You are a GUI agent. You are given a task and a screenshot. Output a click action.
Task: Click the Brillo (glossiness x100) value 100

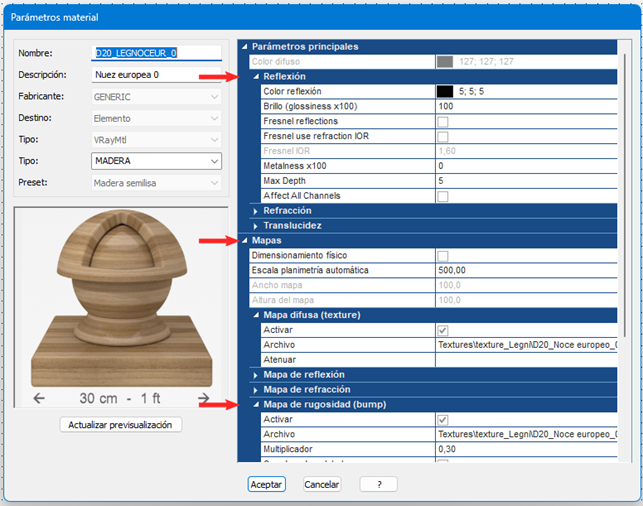pyautogui.click(x=527, y=107)
